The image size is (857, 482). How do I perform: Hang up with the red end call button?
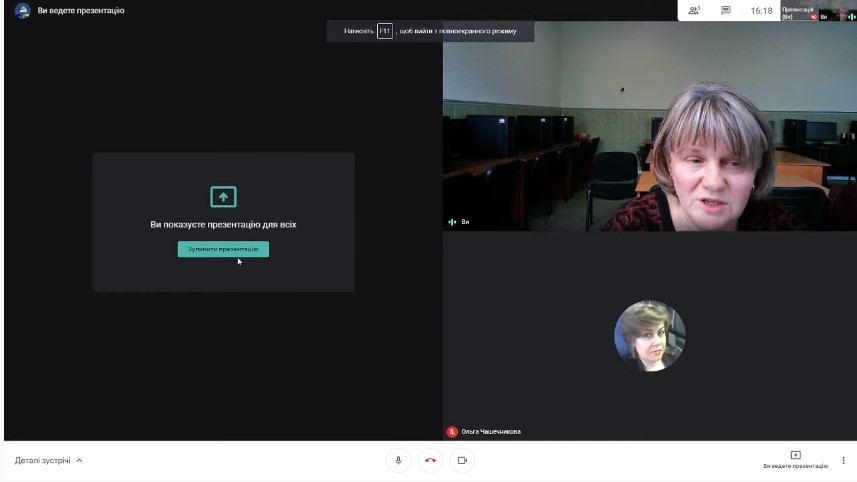(x=430, y=460)
